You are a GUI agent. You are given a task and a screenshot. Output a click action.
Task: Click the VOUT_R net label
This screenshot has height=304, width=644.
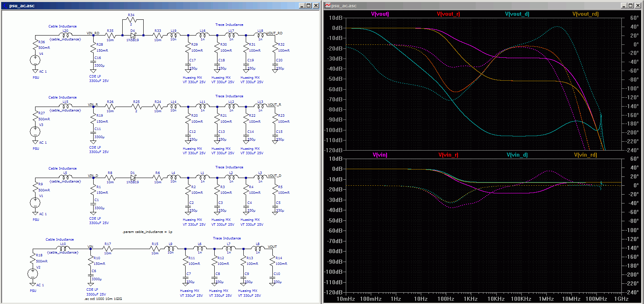pyautogui.click(x=274, y=105)
